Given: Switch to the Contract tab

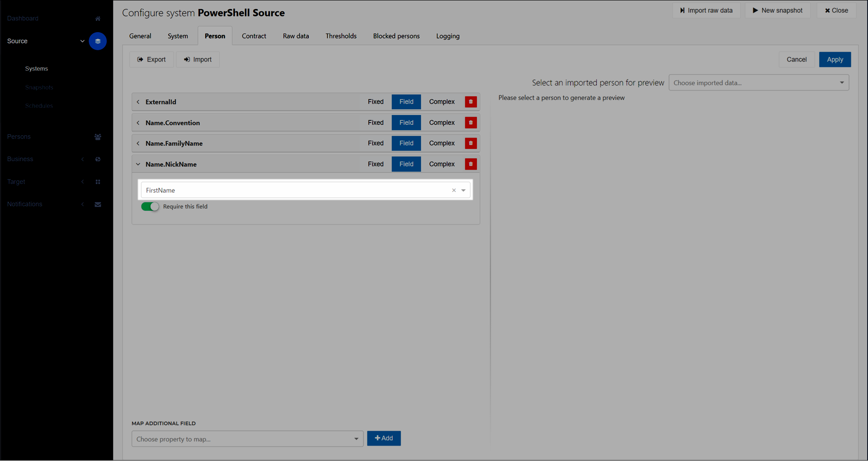Looking at the screenshot, I should coord(254,36).
